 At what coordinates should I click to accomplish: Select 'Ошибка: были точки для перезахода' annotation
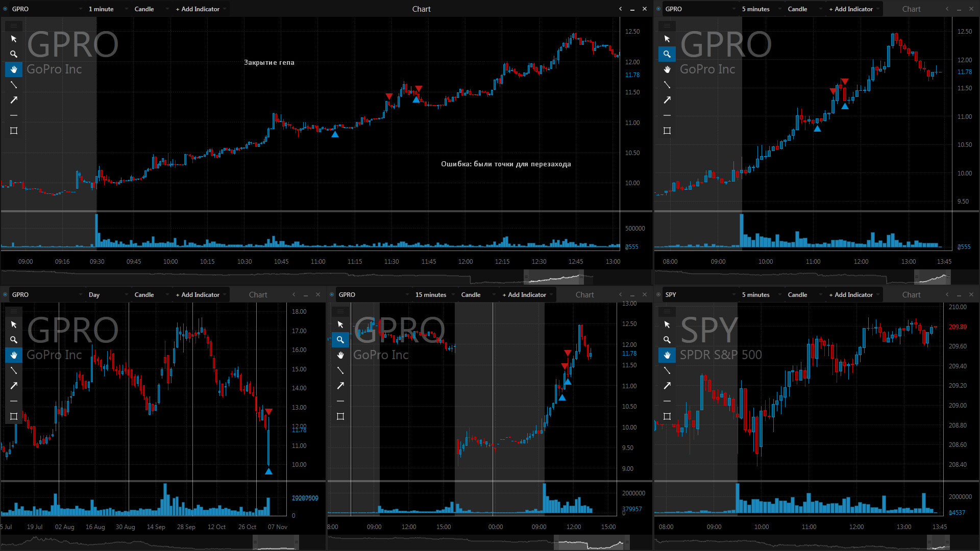[x=506, y=164]
